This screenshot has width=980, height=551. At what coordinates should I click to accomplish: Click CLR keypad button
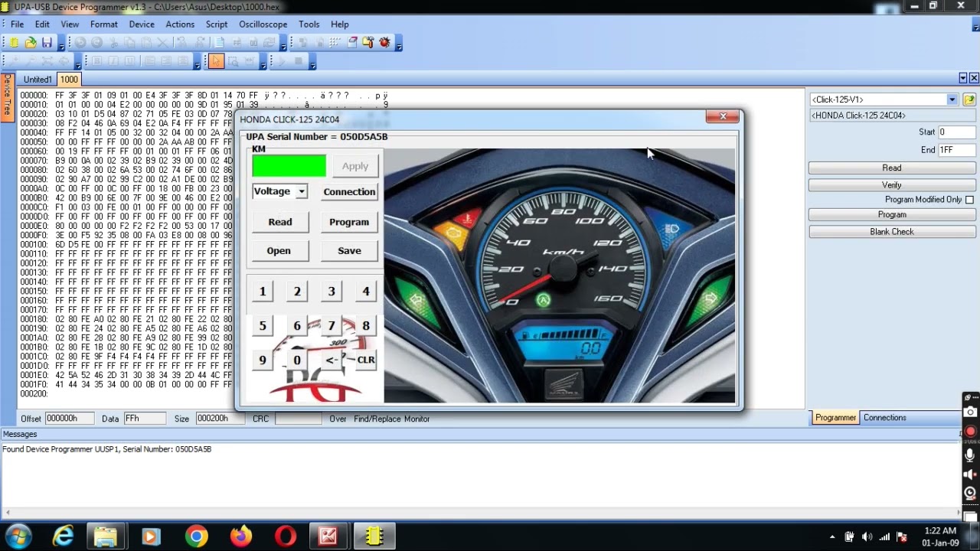click(365, 360)
